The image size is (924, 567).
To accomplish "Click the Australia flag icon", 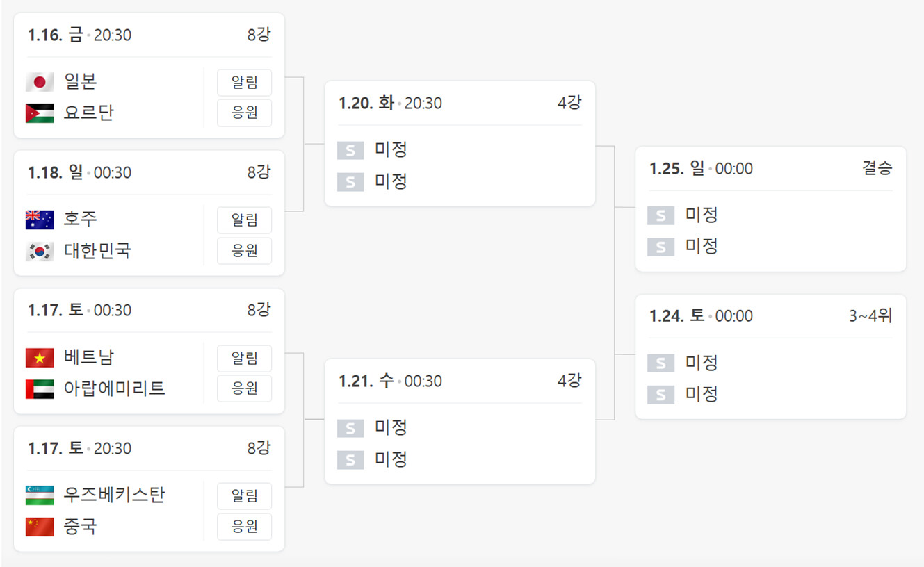I will pos(40,220).
